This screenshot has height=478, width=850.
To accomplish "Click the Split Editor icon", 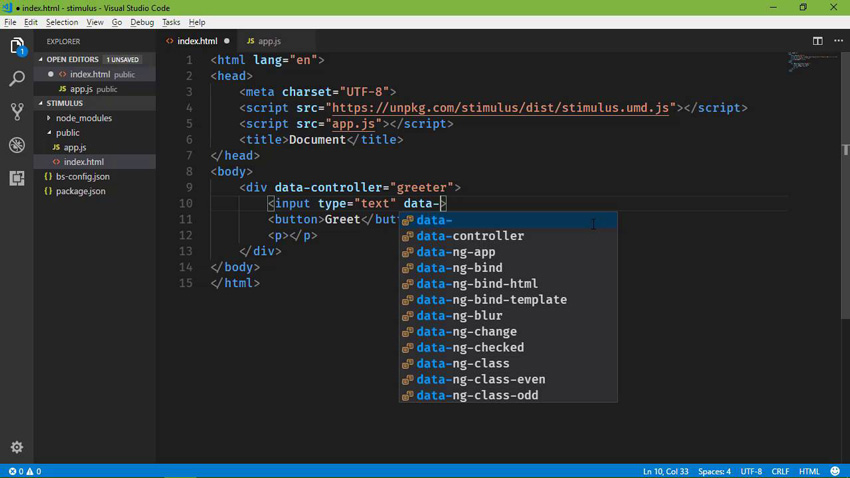I will click(x=817, y=41).
